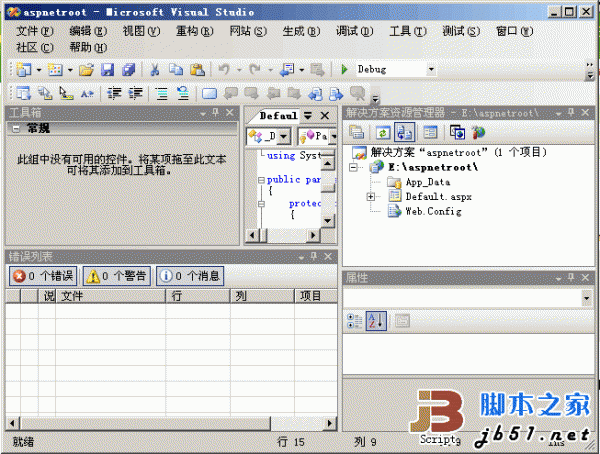The width and height of the screenshot is (600, 454).
Task: Start debugging with the green play icon
Action: point(344,70)
